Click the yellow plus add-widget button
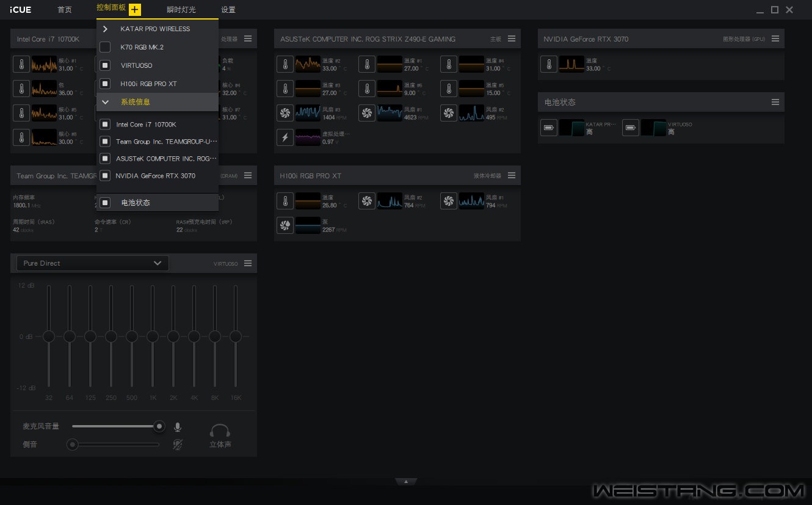 (x=135, y=10)
